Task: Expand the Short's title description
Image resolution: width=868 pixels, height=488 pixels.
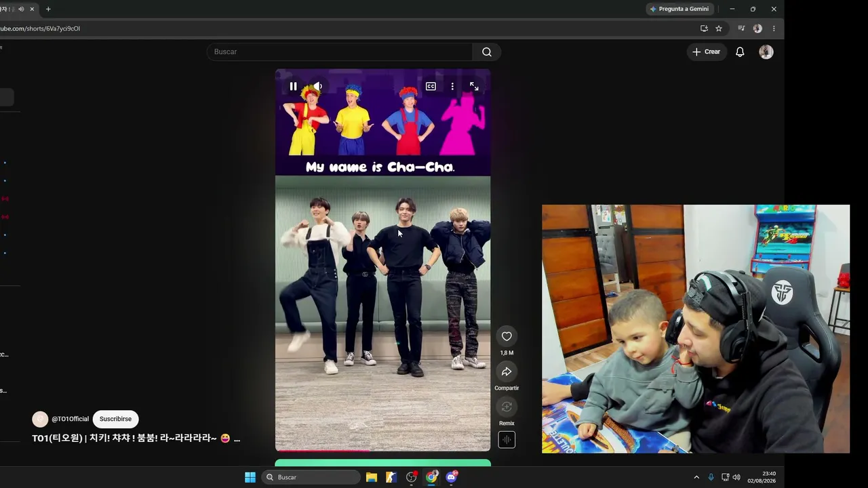Action: click(136, 439)
